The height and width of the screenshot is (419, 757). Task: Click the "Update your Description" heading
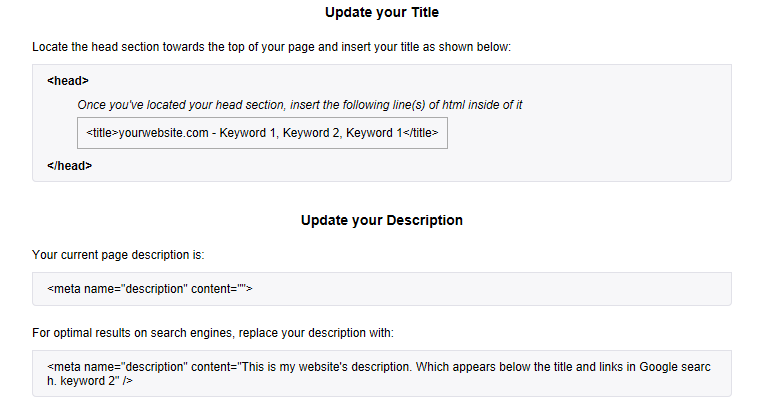pyautogui.click(x=382, y=220)
